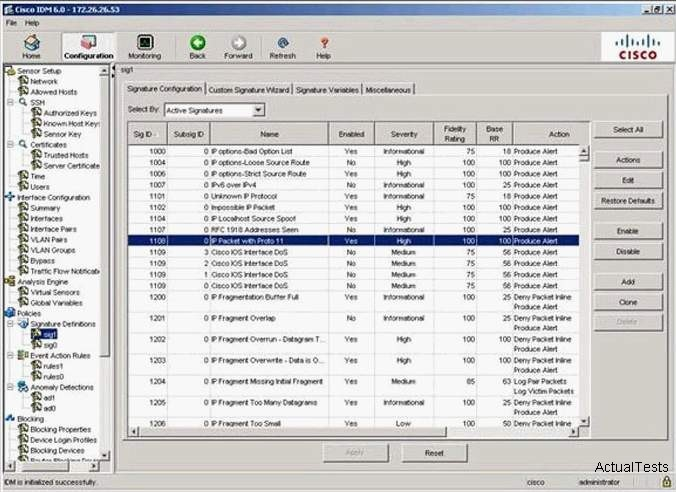The image size is (676, 492).
Task: Click the Disable button
Action: click(628, 251)
